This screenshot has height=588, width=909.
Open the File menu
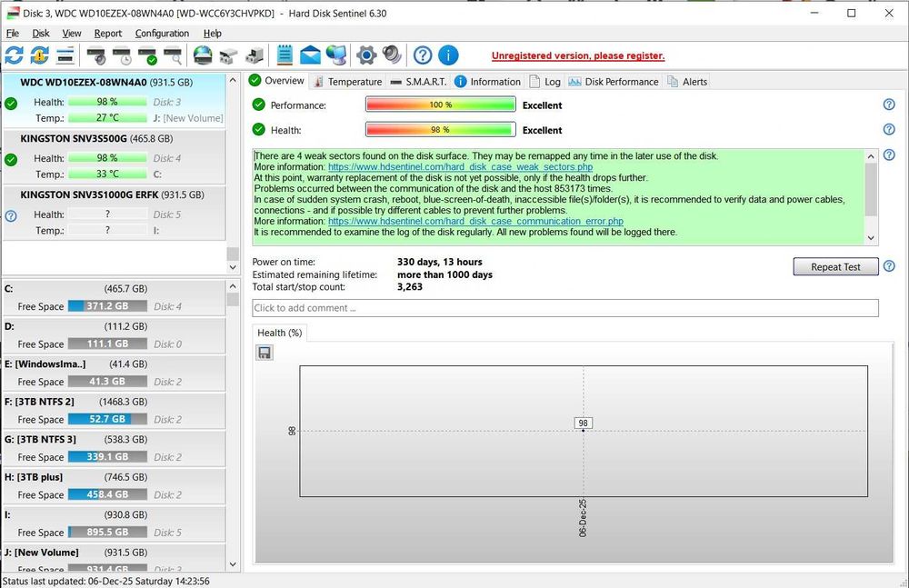tap(12, 33)
